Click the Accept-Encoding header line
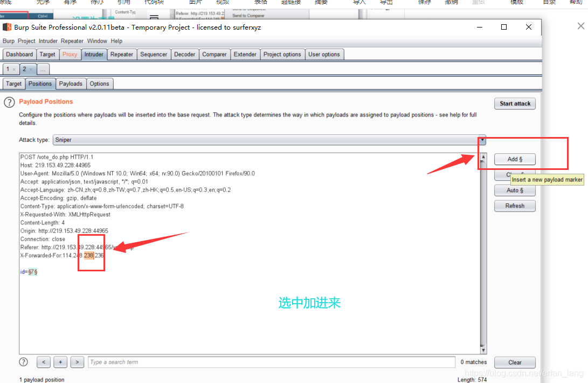 (x=59, y=198)
